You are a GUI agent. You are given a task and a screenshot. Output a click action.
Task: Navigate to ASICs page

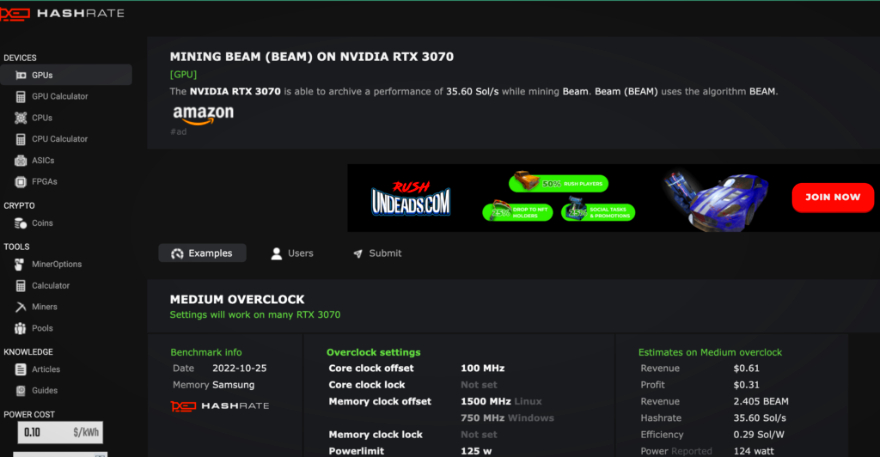pos(43,161)
